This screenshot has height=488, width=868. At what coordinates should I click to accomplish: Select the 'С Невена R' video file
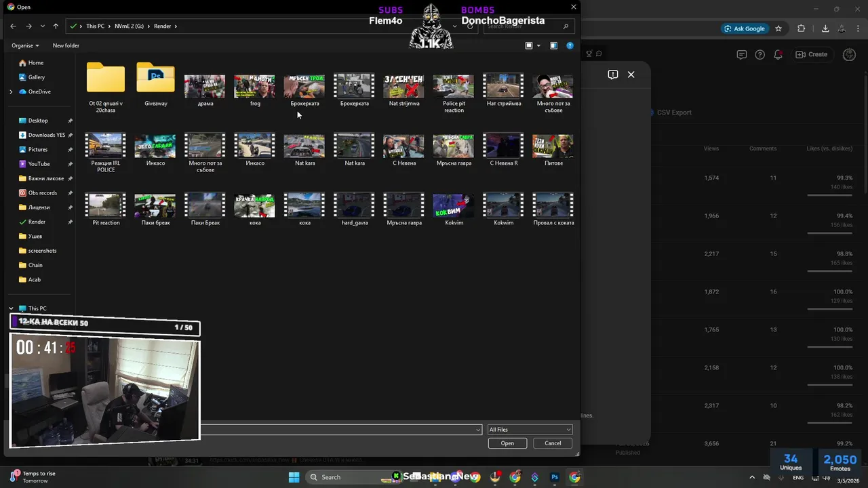coord(503,150)
